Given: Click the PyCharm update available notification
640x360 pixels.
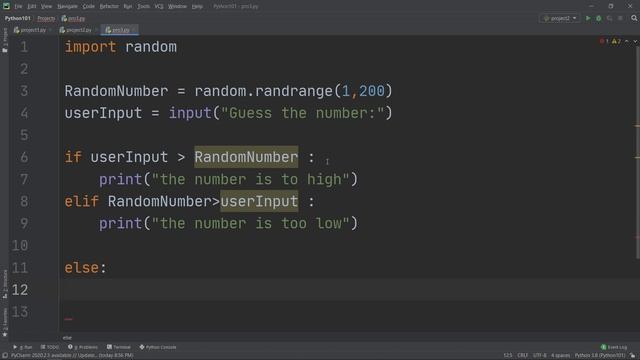Looking at the screenshot, I should tap(72, 356).
